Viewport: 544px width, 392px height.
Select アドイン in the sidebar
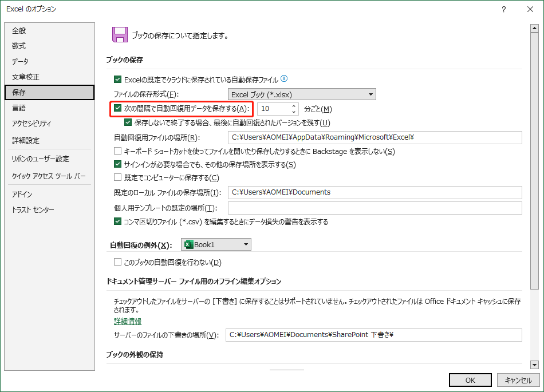pos(49,194)
